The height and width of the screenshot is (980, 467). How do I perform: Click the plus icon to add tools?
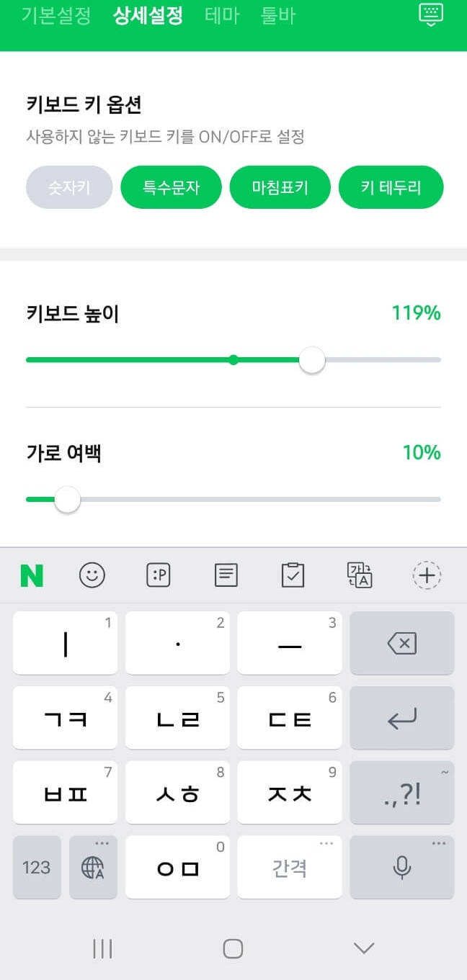pyautogui.click(x=427, y=575)
